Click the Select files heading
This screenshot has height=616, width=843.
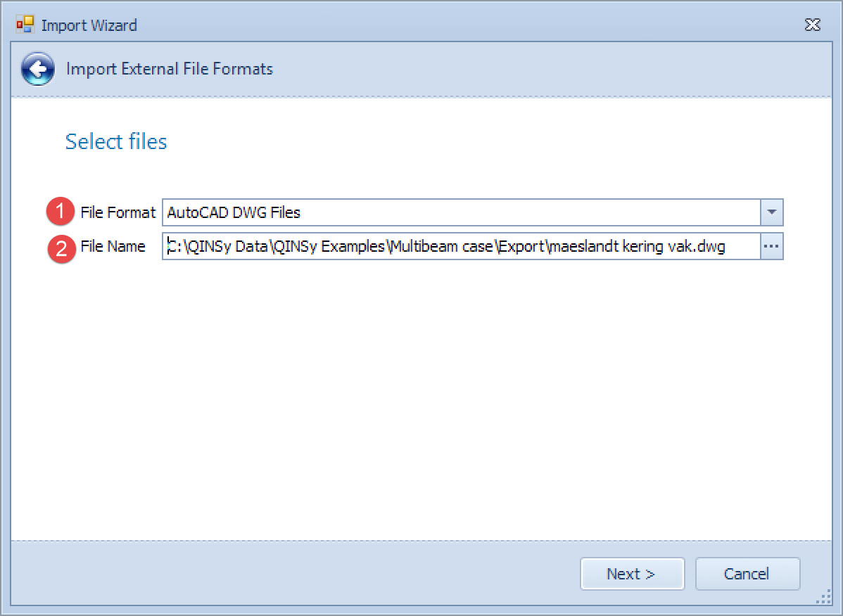(116, 141)
